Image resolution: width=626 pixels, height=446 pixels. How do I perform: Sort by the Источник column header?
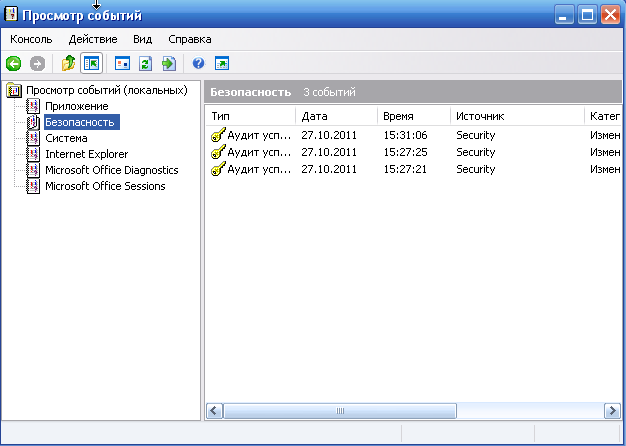(517, 116)
